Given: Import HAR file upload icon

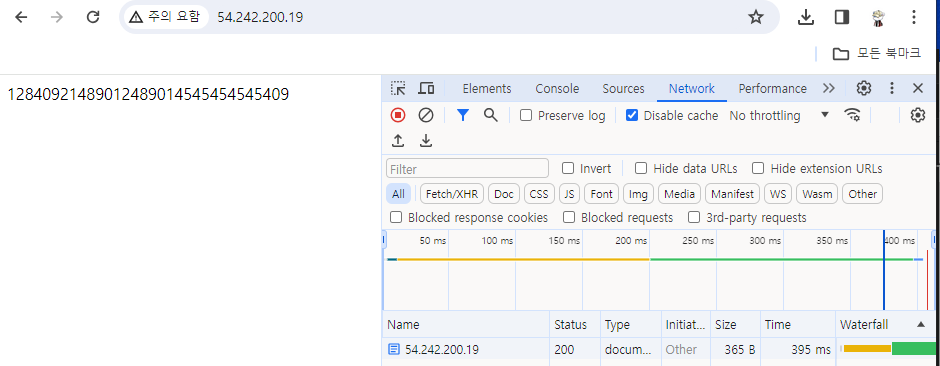Looking at the screenshot, I should (398, 141).
